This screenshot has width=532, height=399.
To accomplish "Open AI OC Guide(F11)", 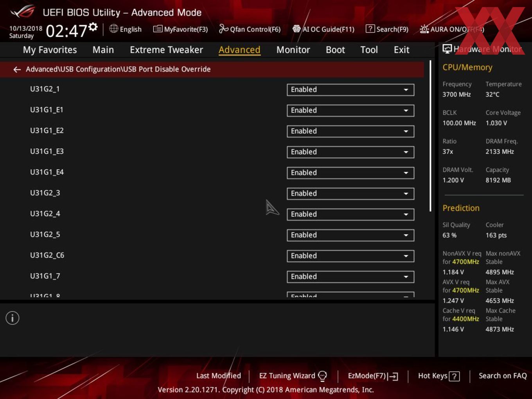I will click(323, 29).
